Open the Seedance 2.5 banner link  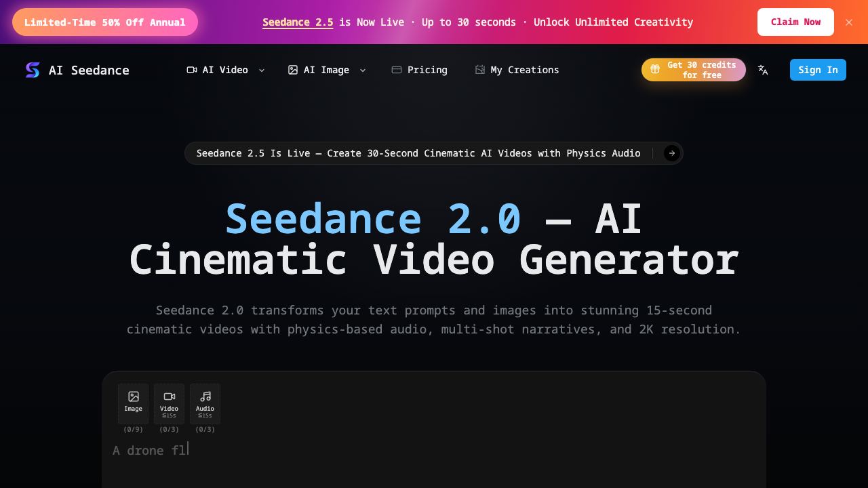(x=298, y=22)
